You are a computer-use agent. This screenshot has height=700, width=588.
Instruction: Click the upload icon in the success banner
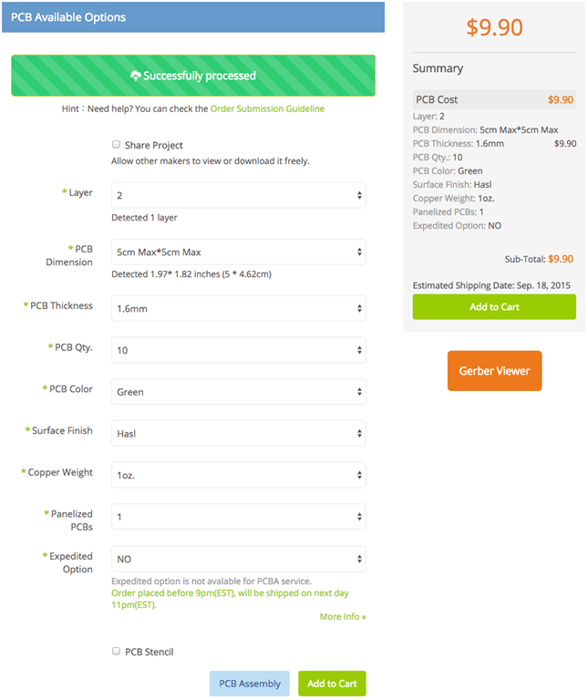(x=136, y=76)
